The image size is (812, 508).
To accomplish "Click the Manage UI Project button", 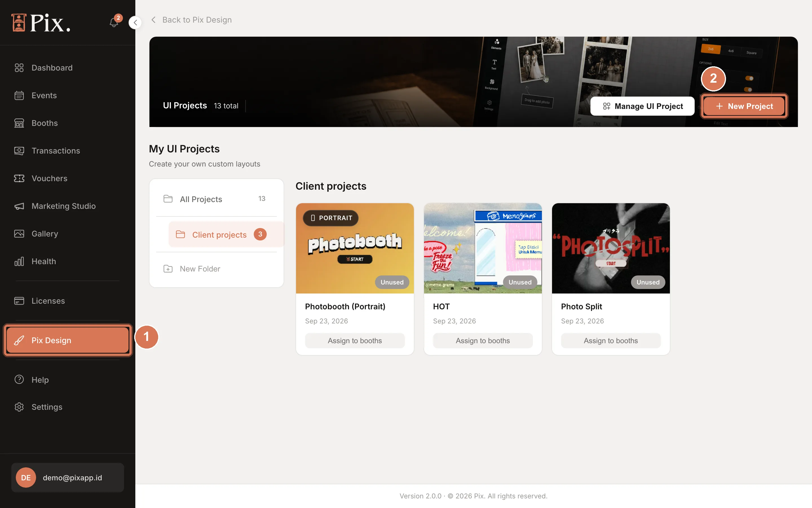I will [642, 106].
